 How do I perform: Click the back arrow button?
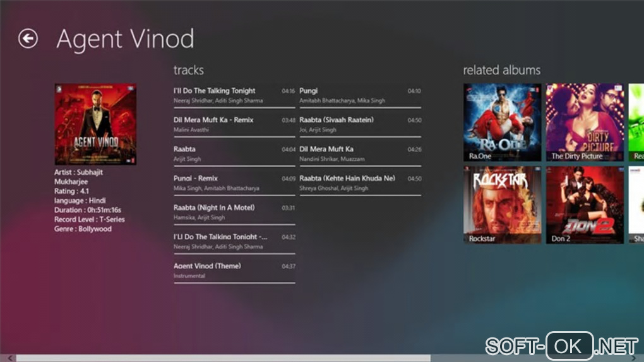pyautogui.click(x=28, y=38)
